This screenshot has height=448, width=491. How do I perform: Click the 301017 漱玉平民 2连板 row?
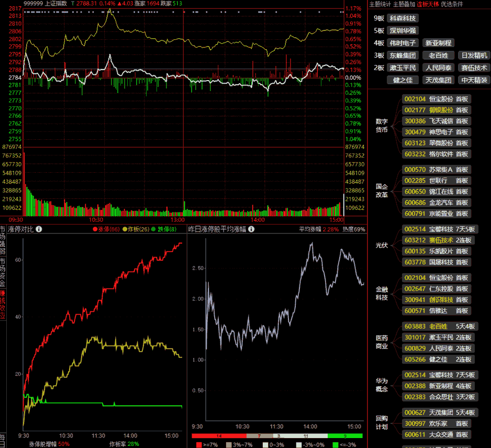coord(439,338)
